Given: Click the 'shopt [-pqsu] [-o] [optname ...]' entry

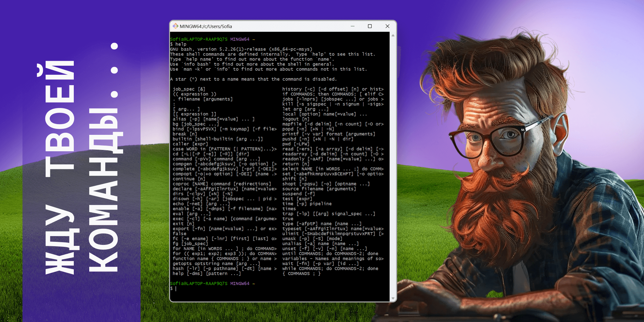Looking at the screenshot, I should pos(326,184).
